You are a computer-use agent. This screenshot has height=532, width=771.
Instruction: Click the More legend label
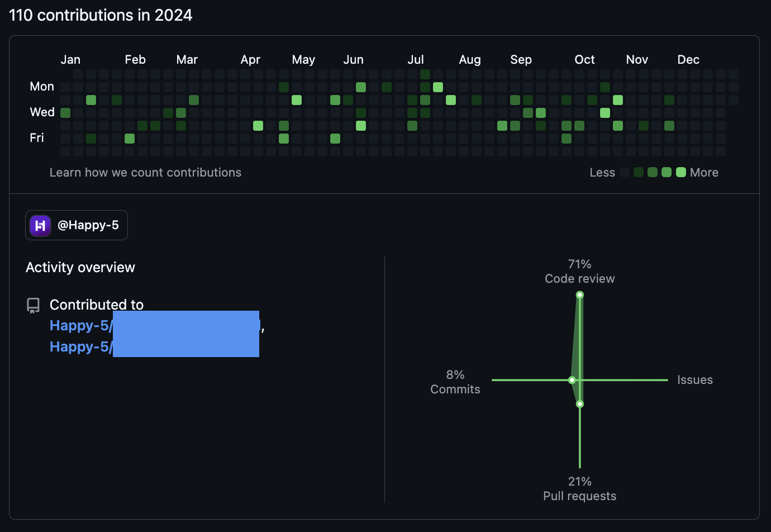point(704,172)
